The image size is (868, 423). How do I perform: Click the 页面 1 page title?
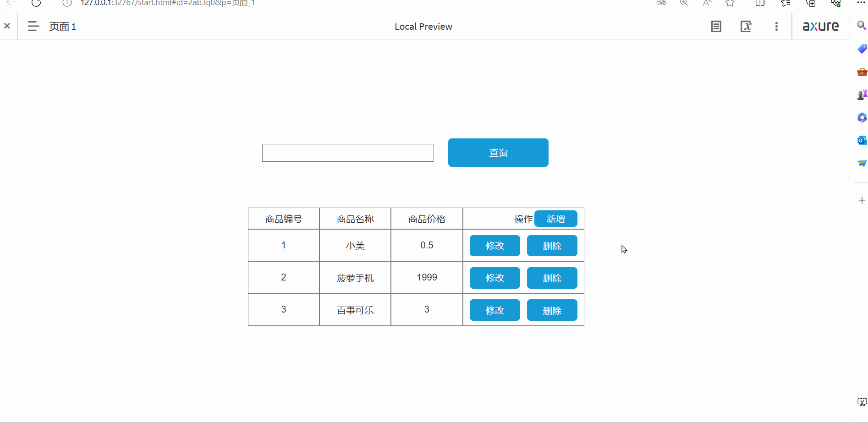click(62, 27)
